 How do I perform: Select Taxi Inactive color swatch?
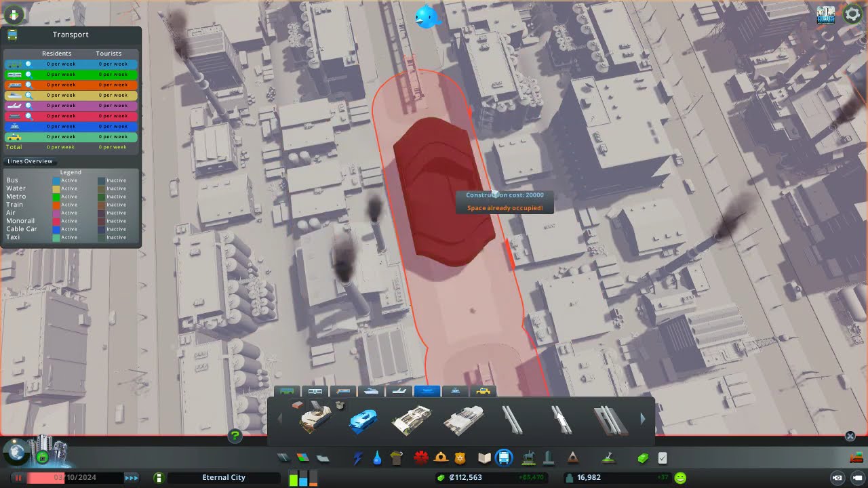tap(101, 237)
